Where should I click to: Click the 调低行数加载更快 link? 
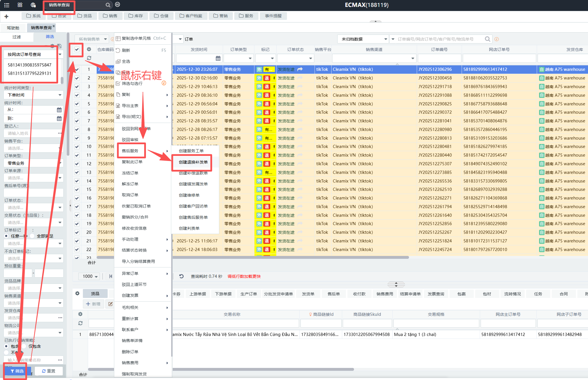tap(244, 276)
